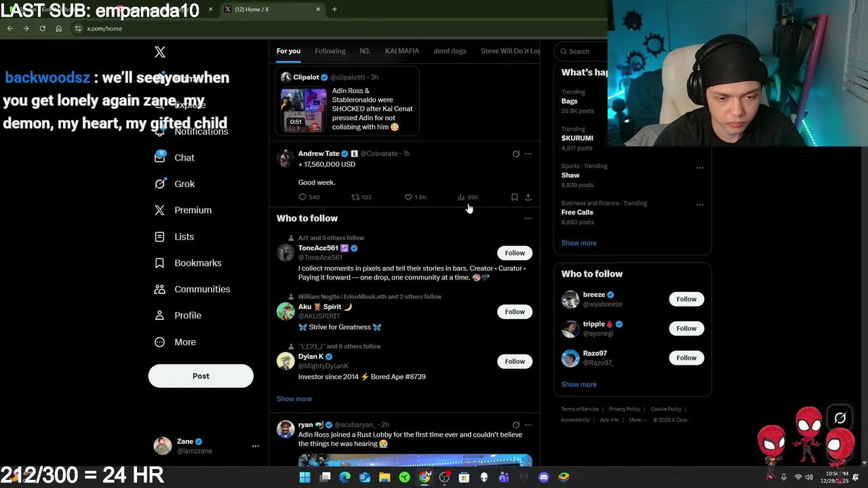Open Privacy Policy link
868x488 pixels.
point(625,409)
